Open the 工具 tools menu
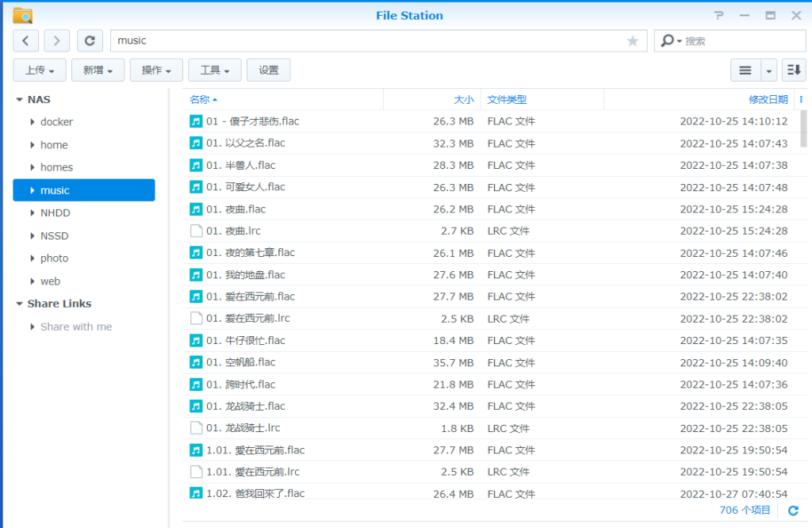 214,71
